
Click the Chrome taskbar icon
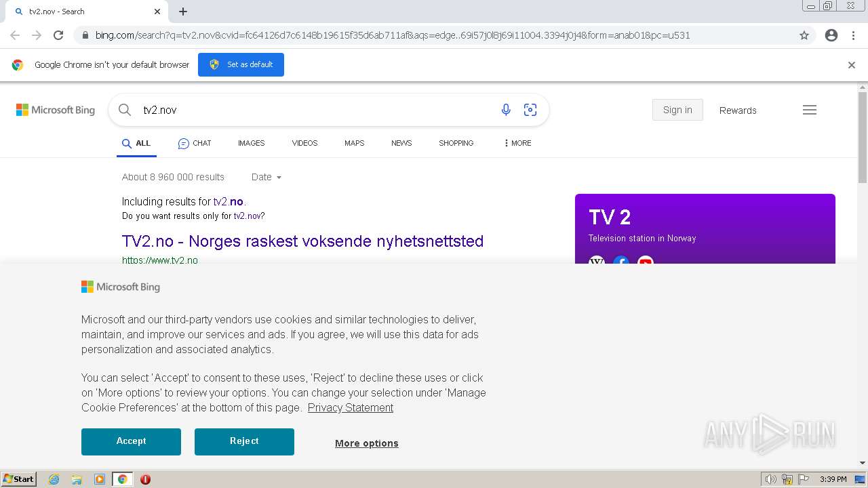[x=122, y=479]
